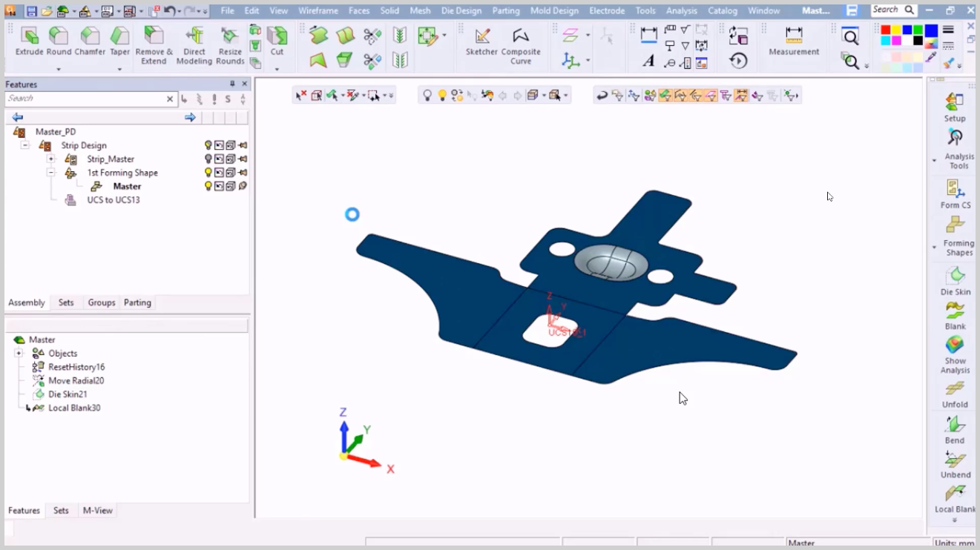Screen dimensions: 980x550
Task: Select the Unfold tool
Action: click(x=956, y=394)
